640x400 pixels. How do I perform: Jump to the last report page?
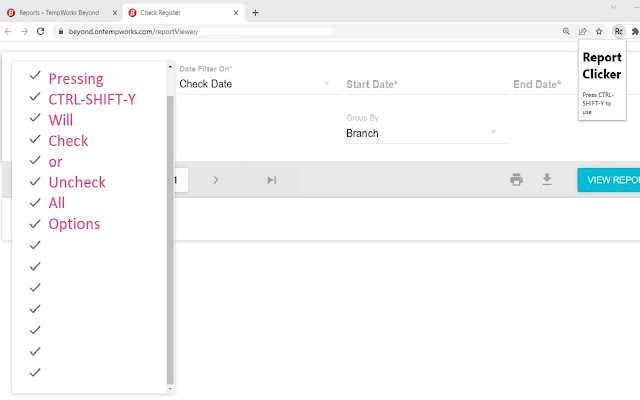point(272,180)
